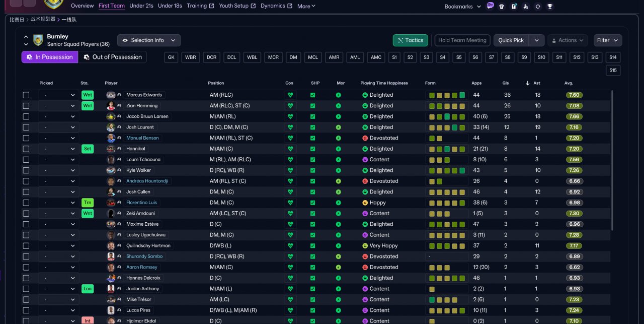Open the Youth Setup tab
This screenshot has height=324, width=644.
[237, 6]
